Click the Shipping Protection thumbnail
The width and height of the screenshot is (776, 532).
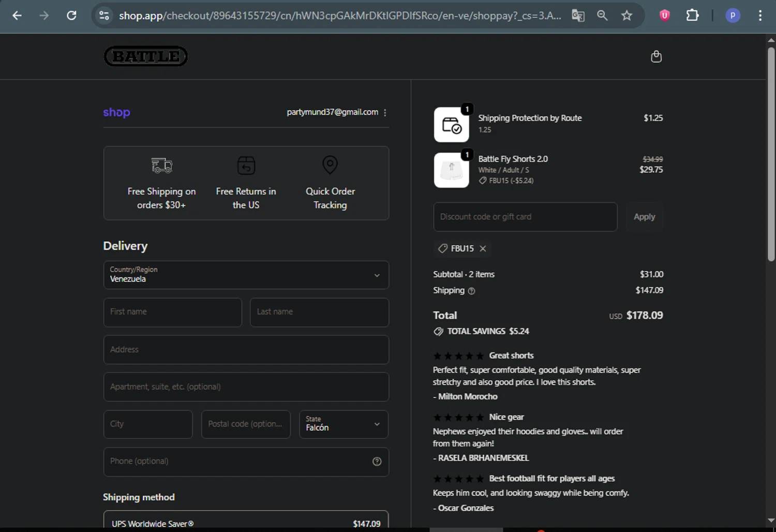[x=452, y=125]
